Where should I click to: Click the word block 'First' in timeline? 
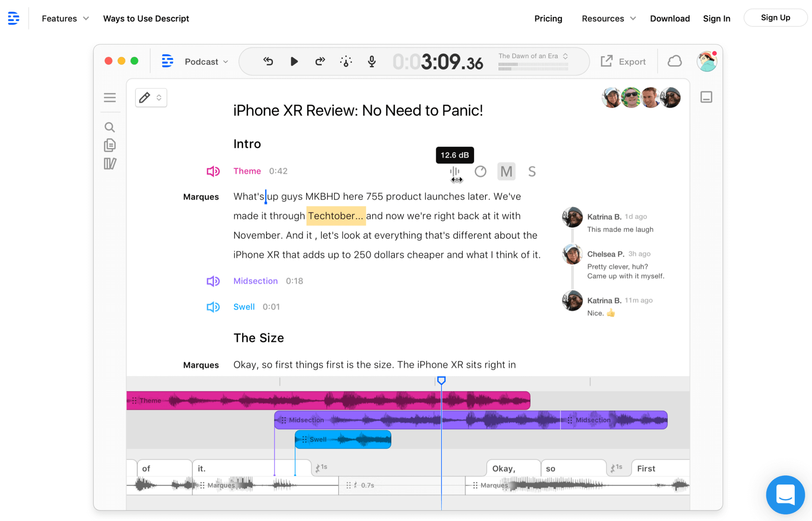tap(660, 468)
